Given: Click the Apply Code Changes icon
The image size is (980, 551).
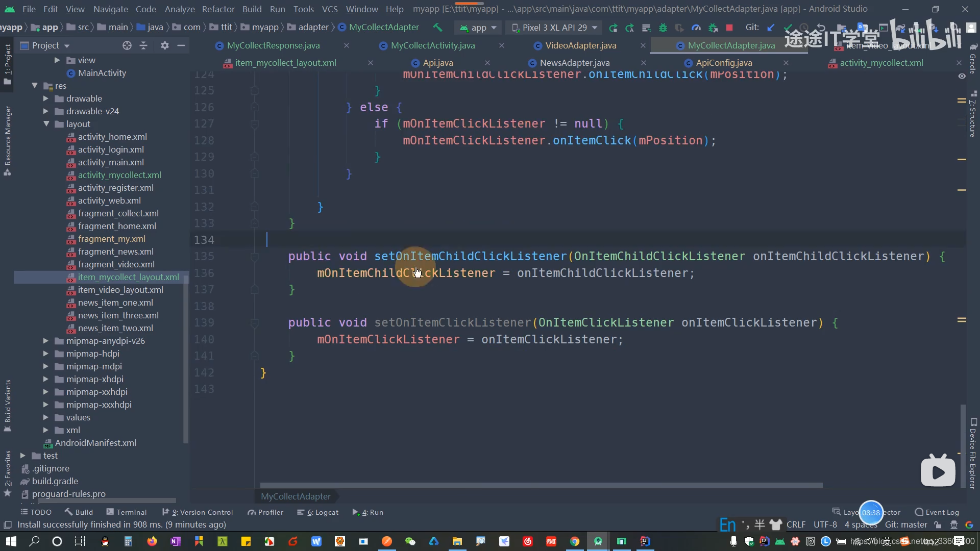Looking at the screenshot, I should pos(646,28).
